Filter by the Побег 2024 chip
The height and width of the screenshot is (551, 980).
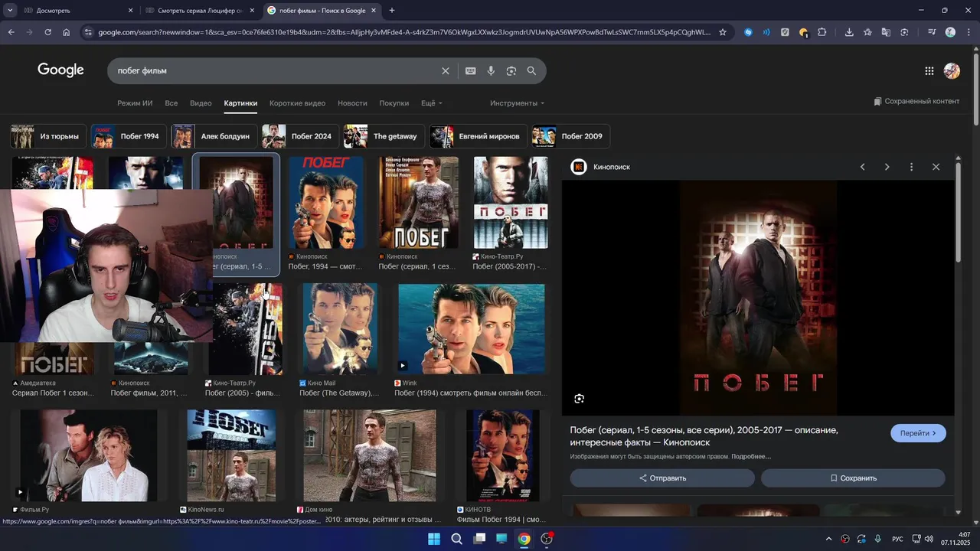300,136
